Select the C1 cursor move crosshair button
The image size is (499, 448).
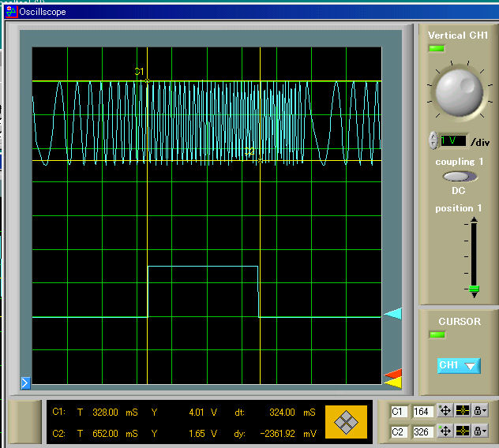coord(445,411)
